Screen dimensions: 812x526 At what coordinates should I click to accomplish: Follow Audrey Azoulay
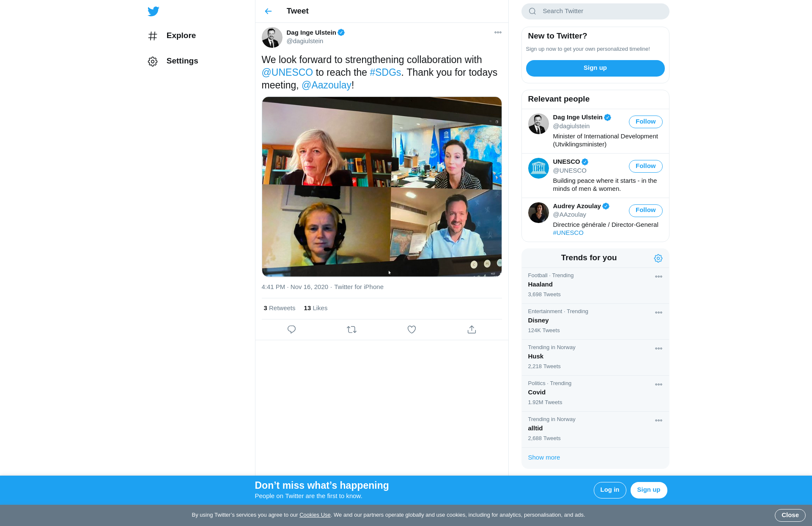[645, 210]
